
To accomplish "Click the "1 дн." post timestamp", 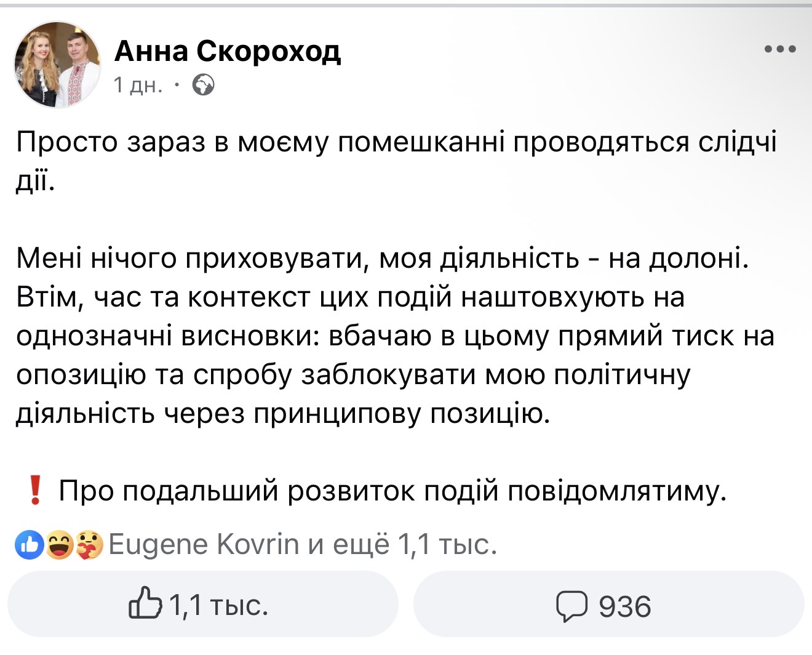I will click(x=138, y=85).
